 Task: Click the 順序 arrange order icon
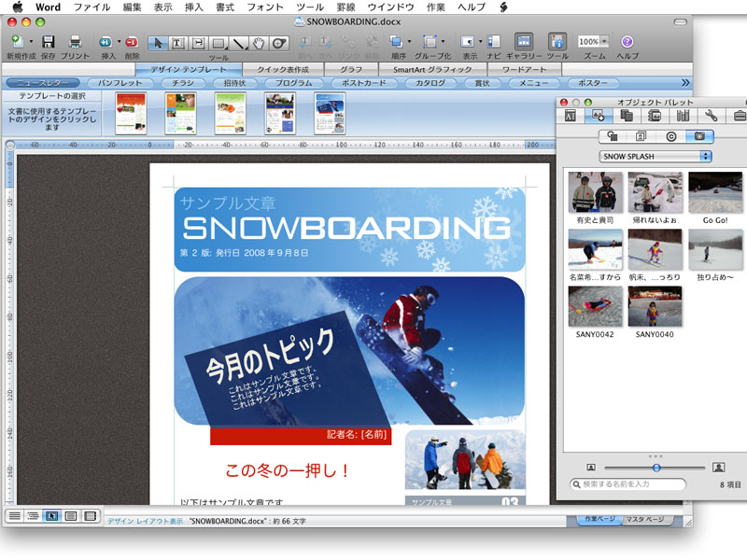[x=395, y=42]
